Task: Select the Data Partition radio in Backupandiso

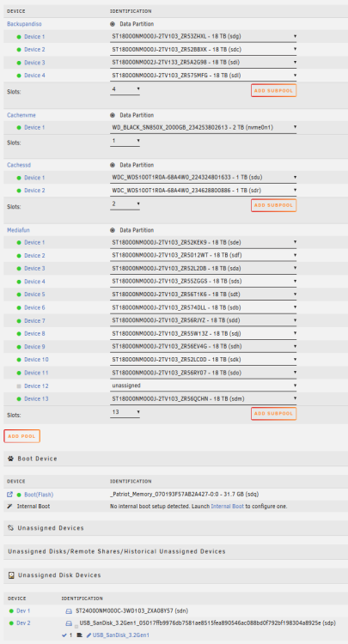Action: tap(113, 24)
